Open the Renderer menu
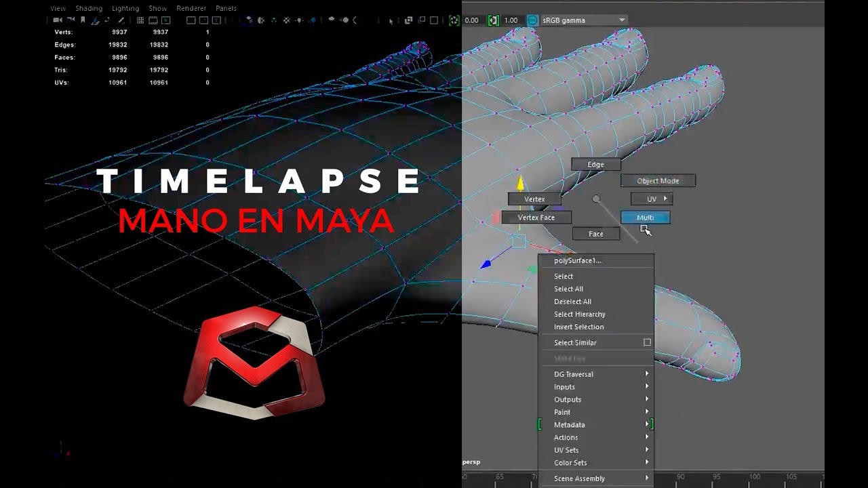The height and width of the screenshot is (488, 868). point(191,8)
